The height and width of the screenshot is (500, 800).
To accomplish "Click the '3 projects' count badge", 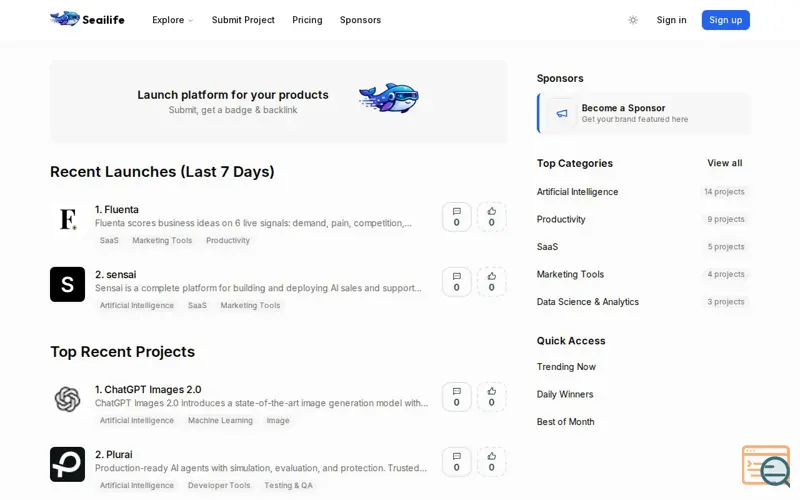I will [726, 302].
